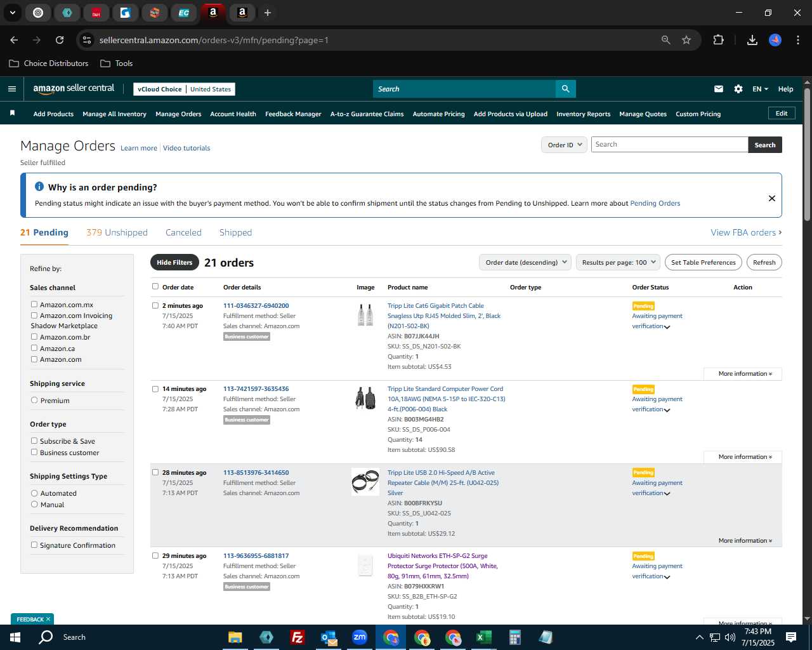This screenshot has height=650, width=812.
Task: Open the Seller Central hamburger menu
Action: coord(12,89)
